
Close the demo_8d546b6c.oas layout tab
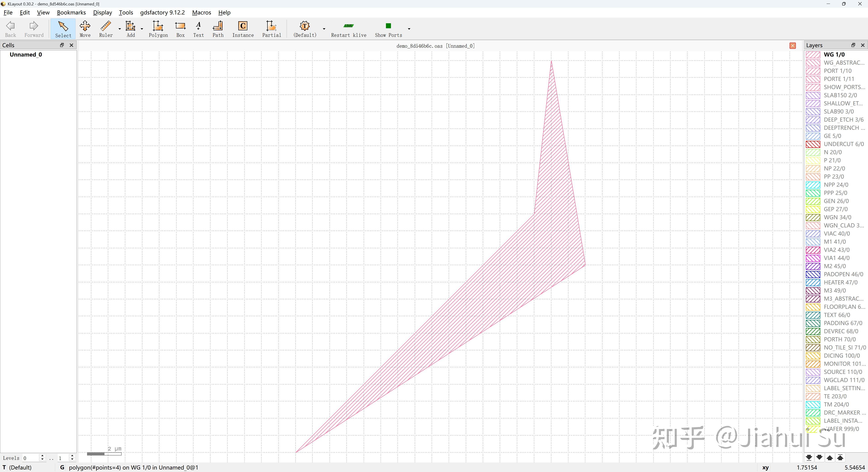coord(792,46)
